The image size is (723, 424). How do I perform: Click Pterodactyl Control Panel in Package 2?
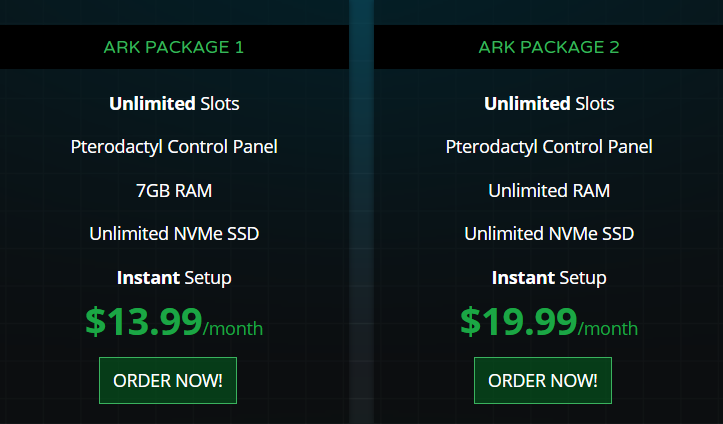(549, 147)
